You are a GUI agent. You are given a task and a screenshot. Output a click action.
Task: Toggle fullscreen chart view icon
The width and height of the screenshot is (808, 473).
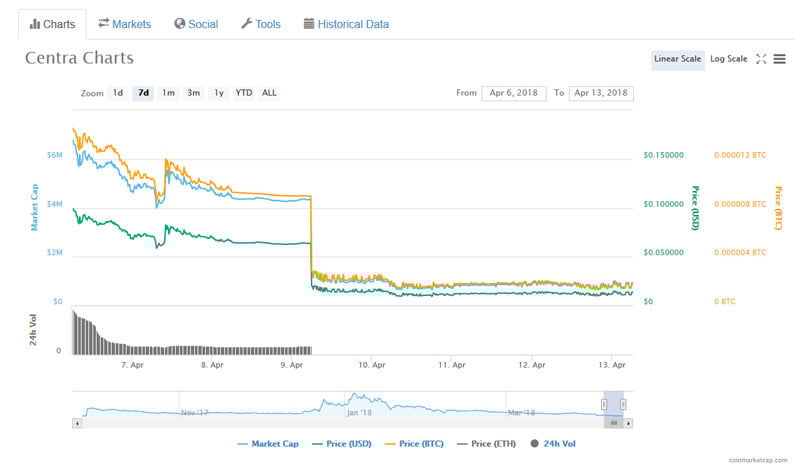point(761,59)
